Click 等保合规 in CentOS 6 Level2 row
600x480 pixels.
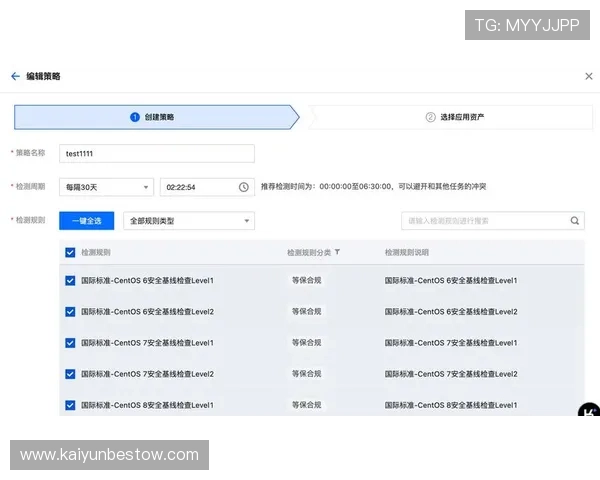coord(307,311)
